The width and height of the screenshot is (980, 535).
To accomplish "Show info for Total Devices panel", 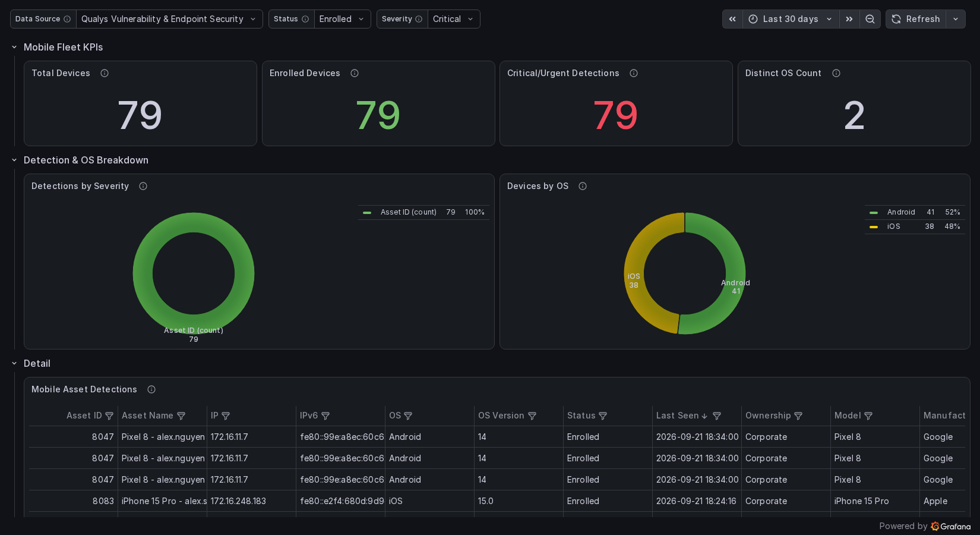I will point(105,73).
